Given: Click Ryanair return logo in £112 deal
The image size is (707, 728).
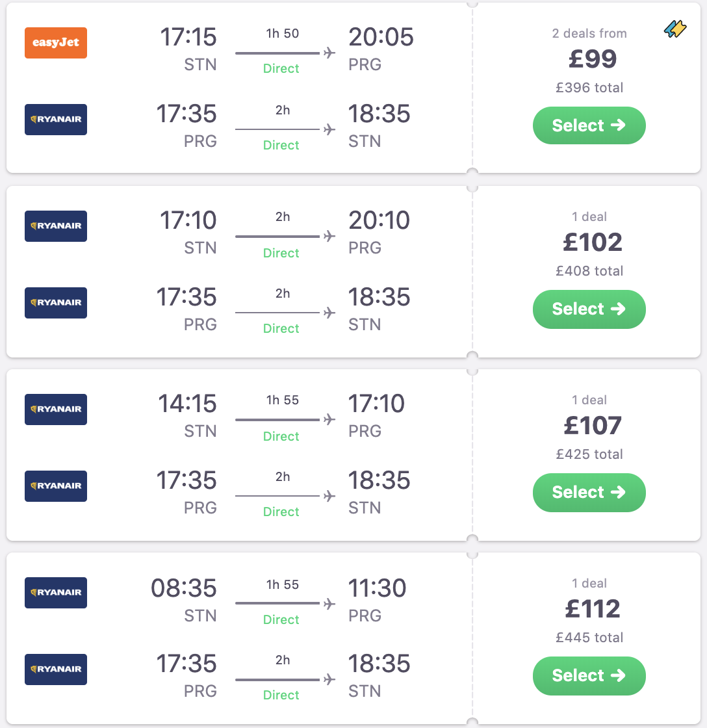Looking at the screenshot, I should (56, 669).
